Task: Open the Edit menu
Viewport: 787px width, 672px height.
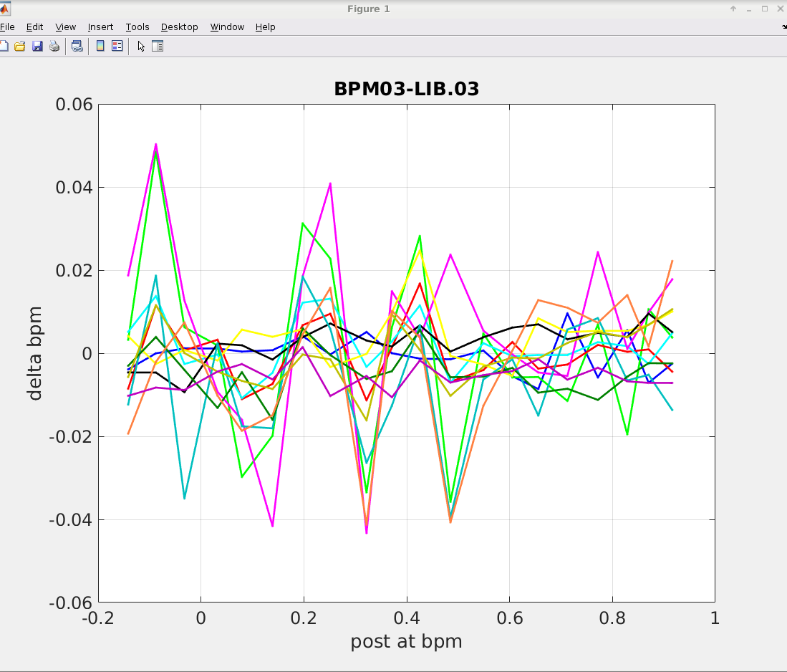Action: (34, 27)
